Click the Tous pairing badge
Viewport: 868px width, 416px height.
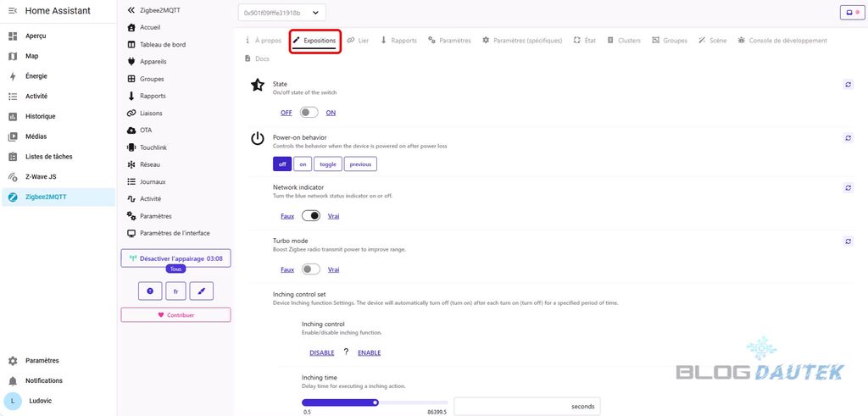[175, 269]
